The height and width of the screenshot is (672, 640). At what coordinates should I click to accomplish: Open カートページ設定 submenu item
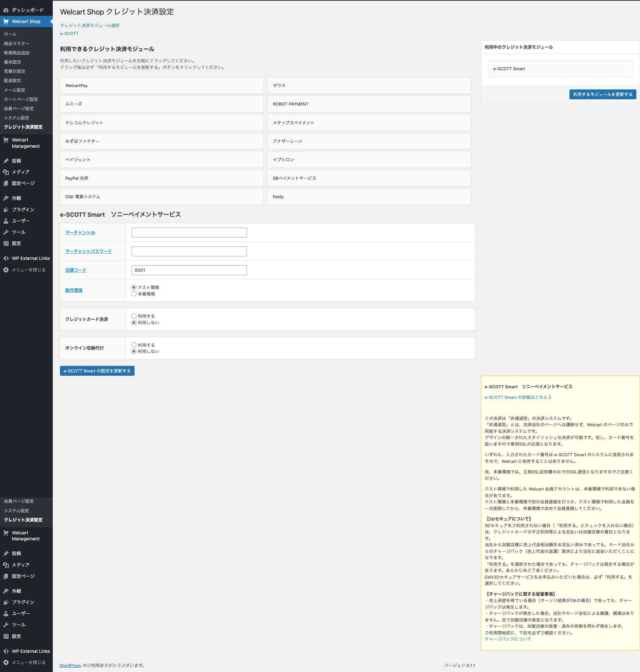(21, 99)
